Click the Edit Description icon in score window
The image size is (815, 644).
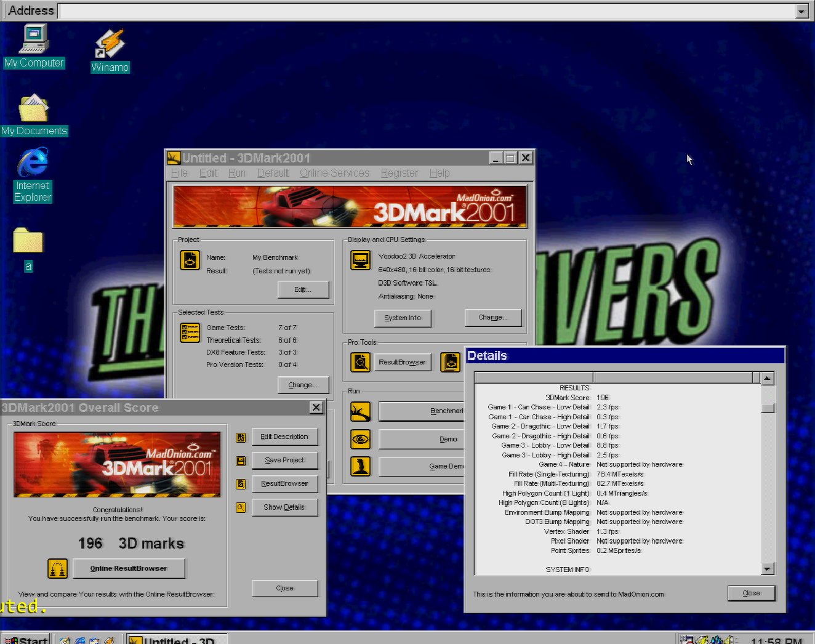coord(241,438)
